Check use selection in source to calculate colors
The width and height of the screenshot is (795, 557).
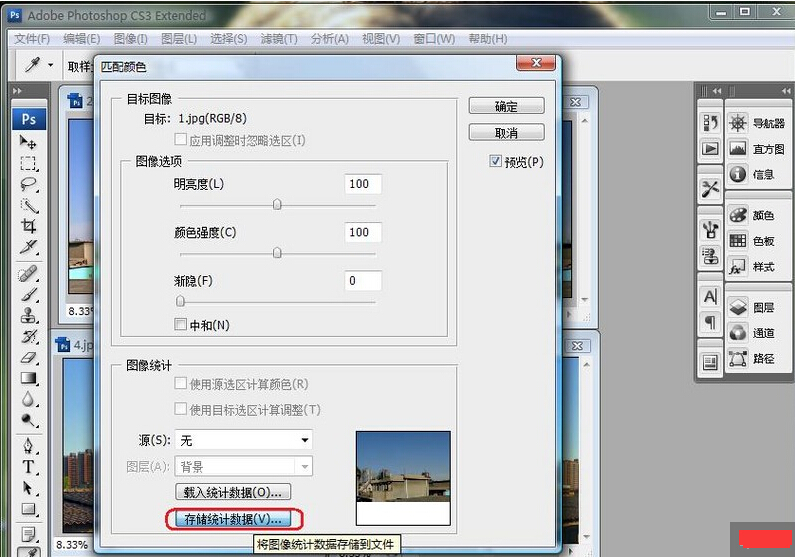[x=180, y=383]
